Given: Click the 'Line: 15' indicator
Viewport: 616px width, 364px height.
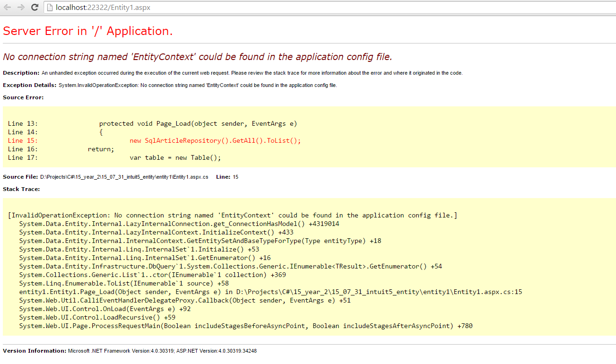Looking at the screenshot, I should click(x=227, y=177).
